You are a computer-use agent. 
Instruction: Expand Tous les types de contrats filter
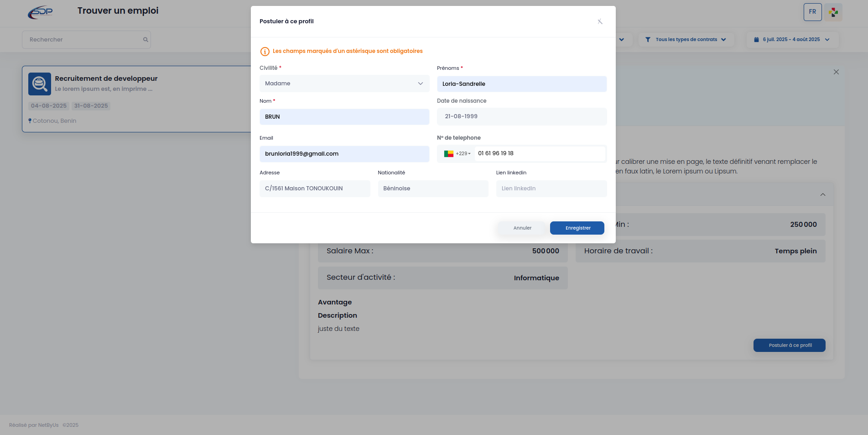coord(686,40)
